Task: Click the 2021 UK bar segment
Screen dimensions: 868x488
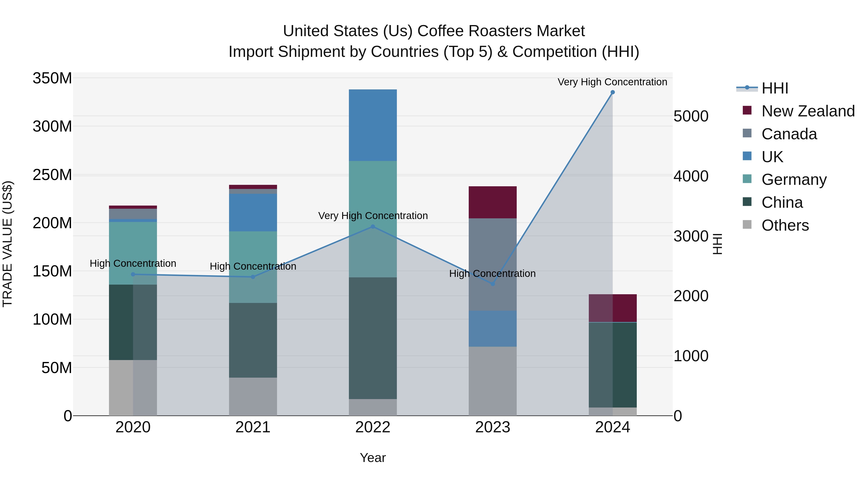Action: pyautogui.click(x=253, y=213)
